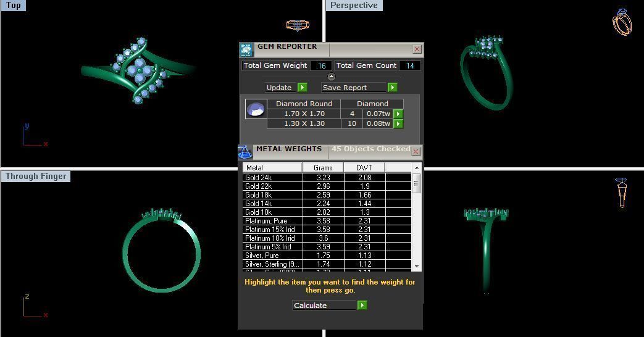The height and width of the screenshot is (337, 644).
Task: Select the Platinum 10% Irid row
Action: point(327,238)
